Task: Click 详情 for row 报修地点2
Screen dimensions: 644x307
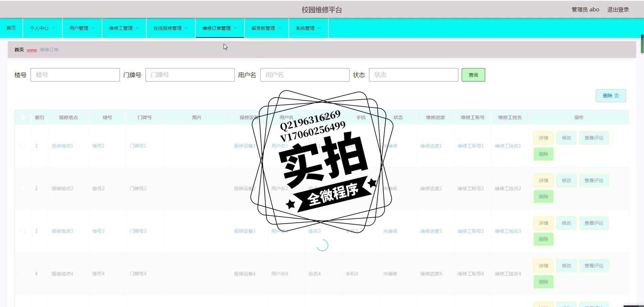Action: pyautogui.click(x=544, y=181)
